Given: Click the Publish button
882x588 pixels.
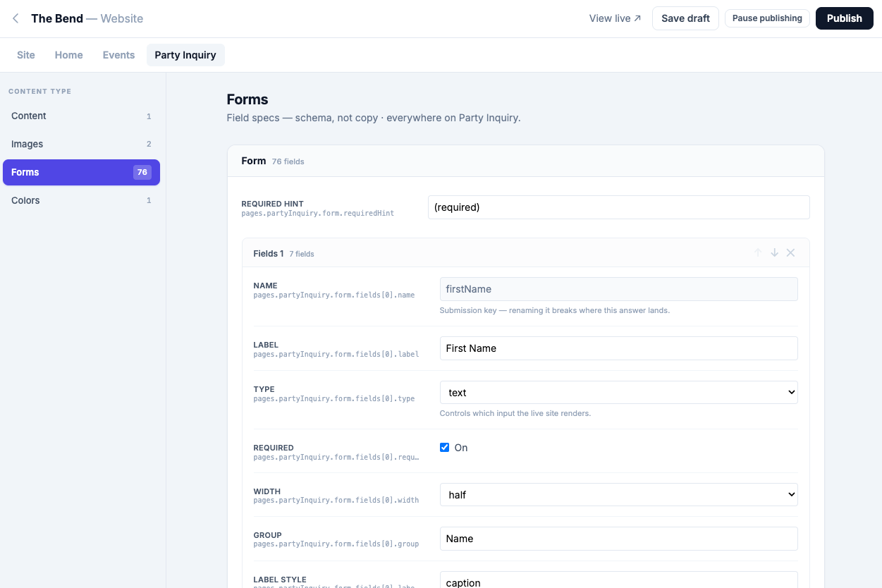Looking at the screenshot, I should [x=844, y=18].
